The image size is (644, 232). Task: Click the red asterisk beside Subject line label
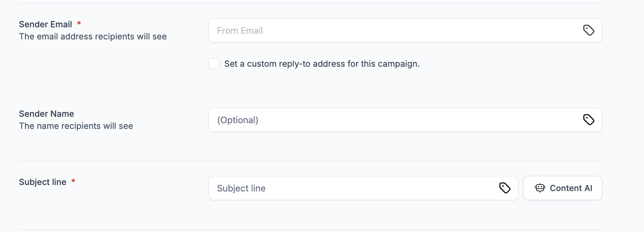(x=73, y=181)
